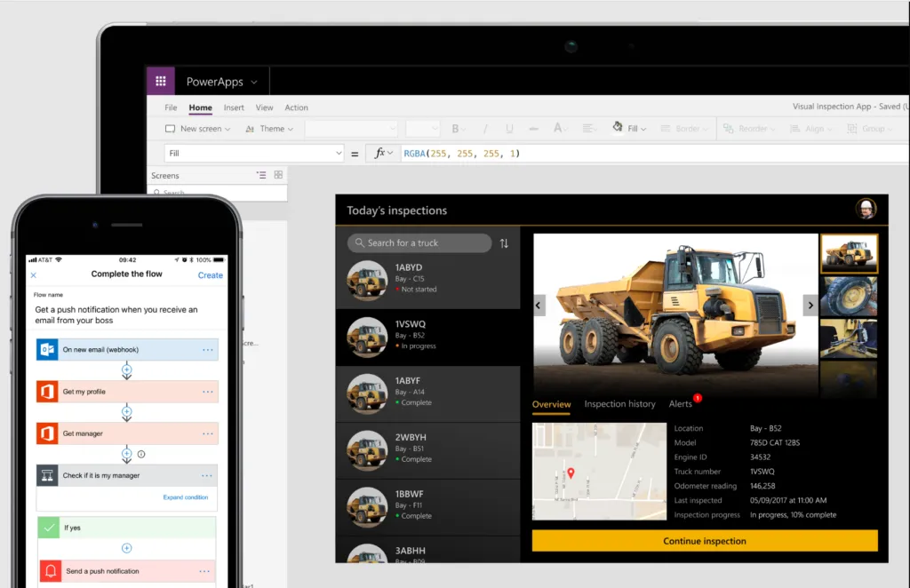Click into the RGBA formula bar
910x588 pixels.
(x=655, y=153)
